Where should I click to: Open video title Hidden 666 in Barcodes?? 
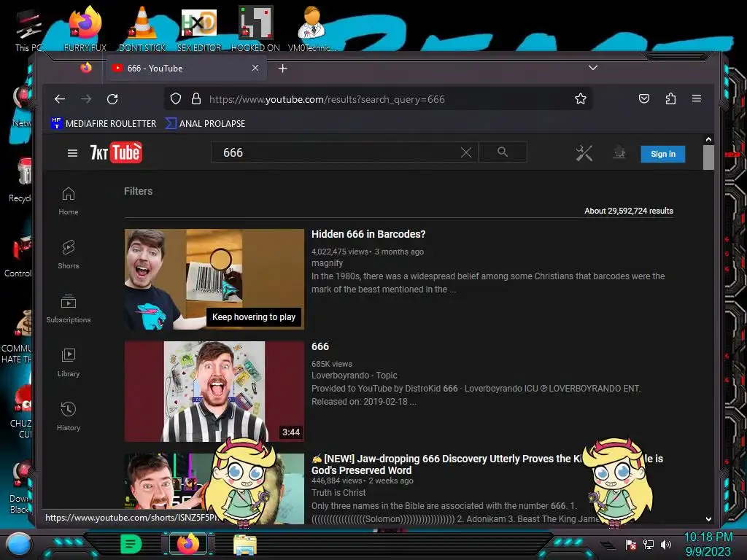pyautogui.click(x=368, y=234)
